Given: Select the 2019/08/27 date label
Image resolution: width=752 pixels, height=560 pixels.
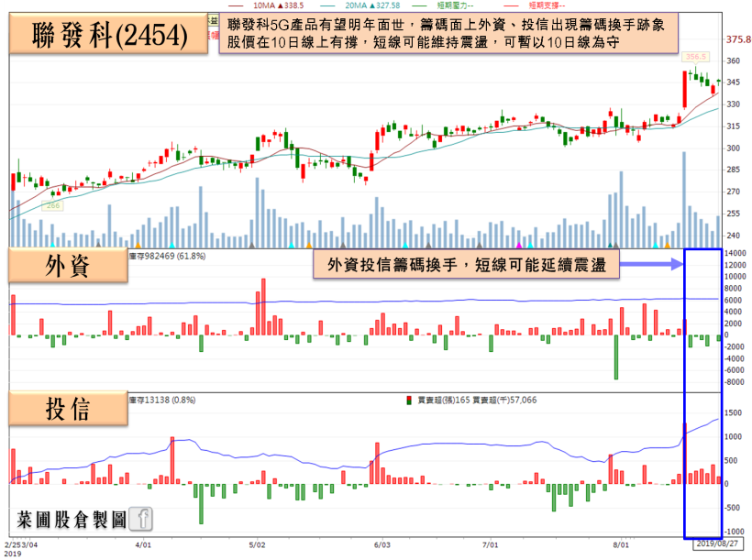Looking at the screenshot, I should pyautogui.click(x=717, y=544).
